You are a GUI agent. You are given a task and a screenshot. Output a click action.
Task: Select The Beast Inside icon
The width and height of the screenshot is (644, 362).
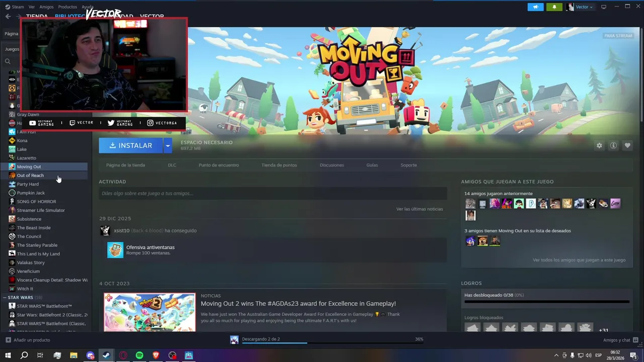12,228
